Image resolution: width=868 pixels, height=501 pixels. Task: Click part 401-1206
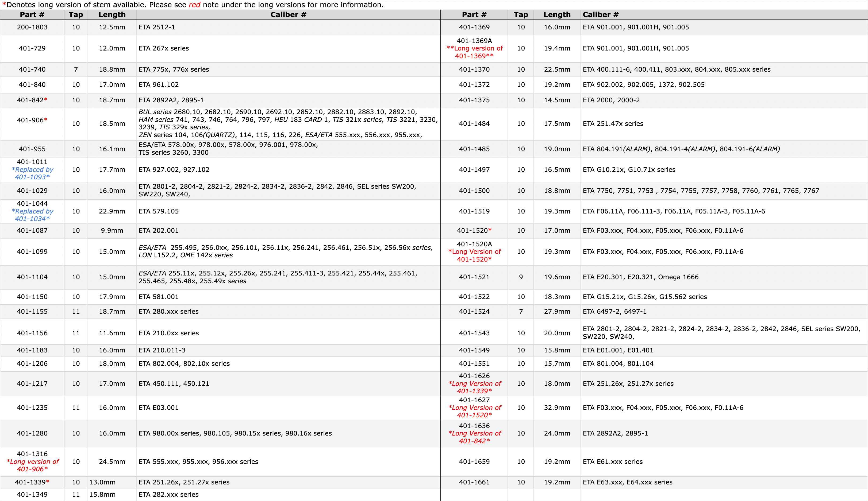click(32, 364)
